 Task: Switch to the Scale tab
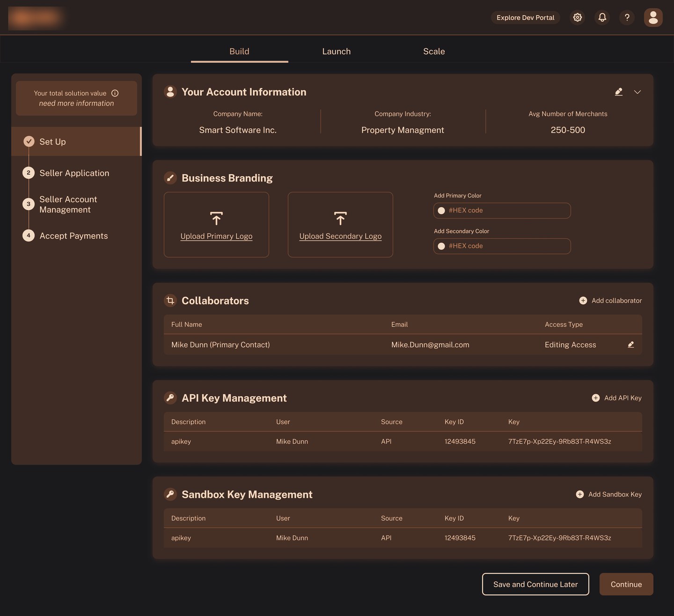[434, 51]
